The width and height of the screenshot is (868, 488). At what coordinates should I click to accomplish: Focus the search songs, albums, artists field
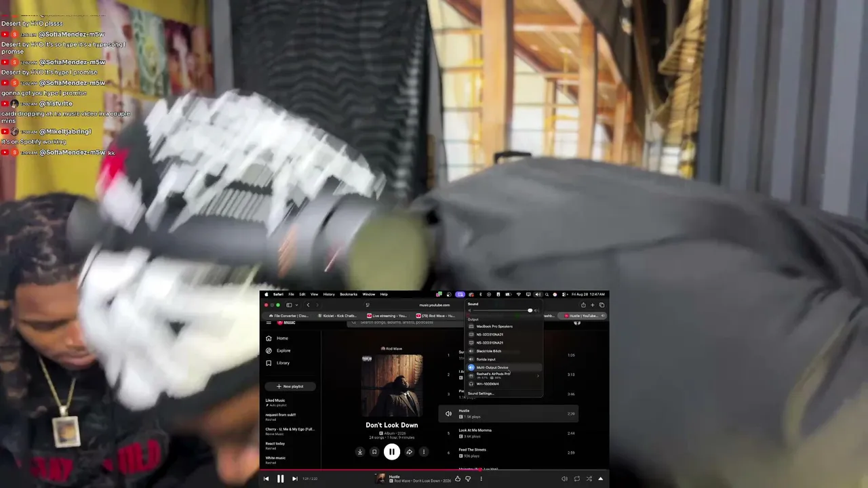(407, 323)
